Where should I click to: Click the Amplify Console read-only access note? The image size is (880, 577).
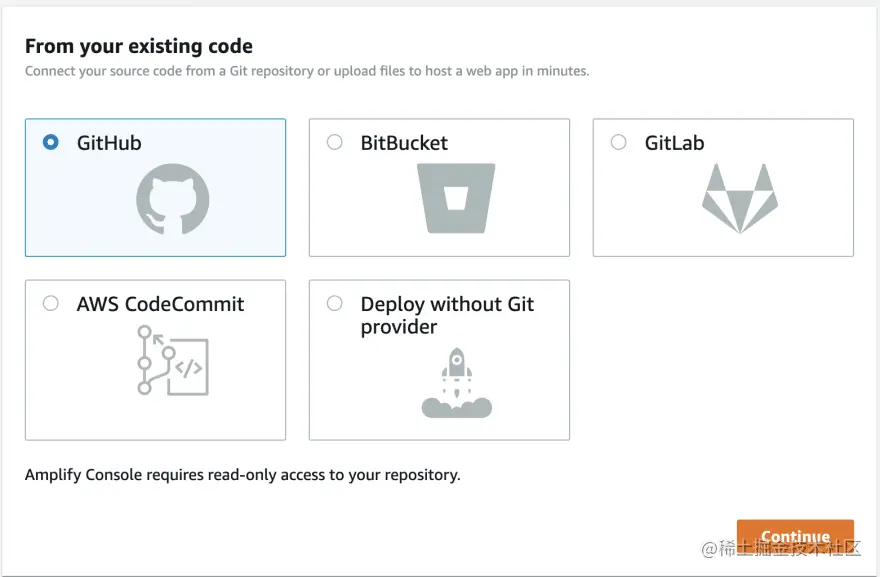pyautogui.click(x=242, y=475)
